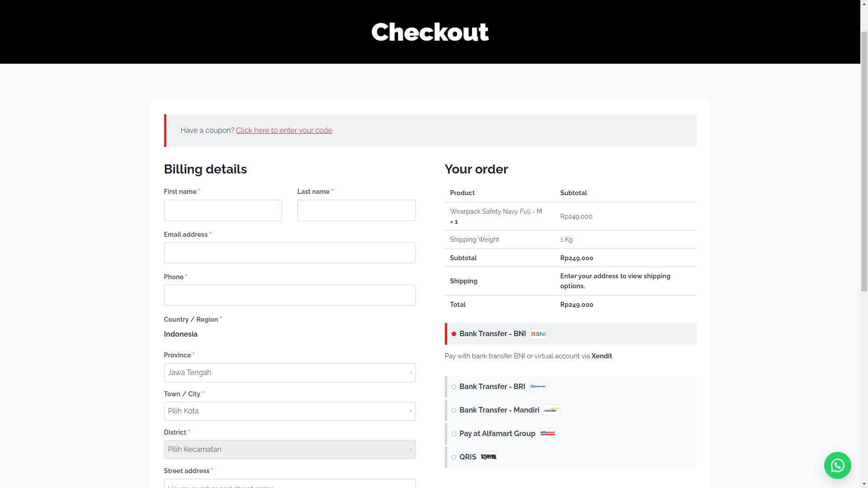Click the Mandiri bank logo icon
The image size is (868, 488).
(552, 410)
